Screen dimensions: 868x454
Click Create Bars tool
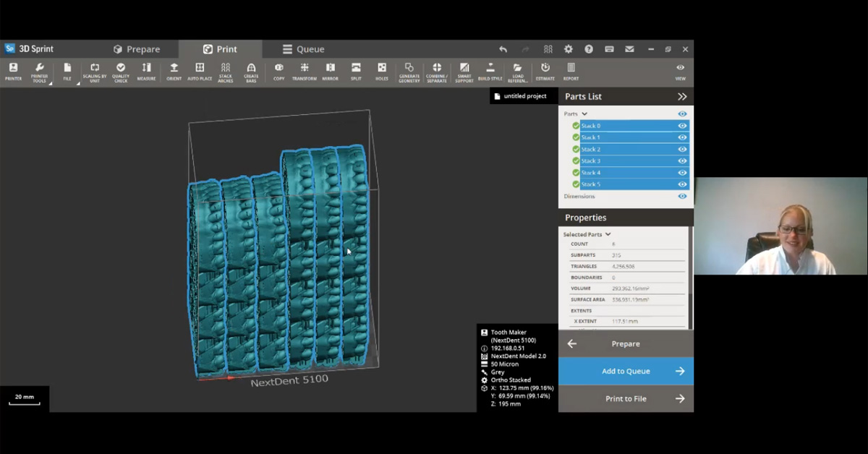click(251, 72)
